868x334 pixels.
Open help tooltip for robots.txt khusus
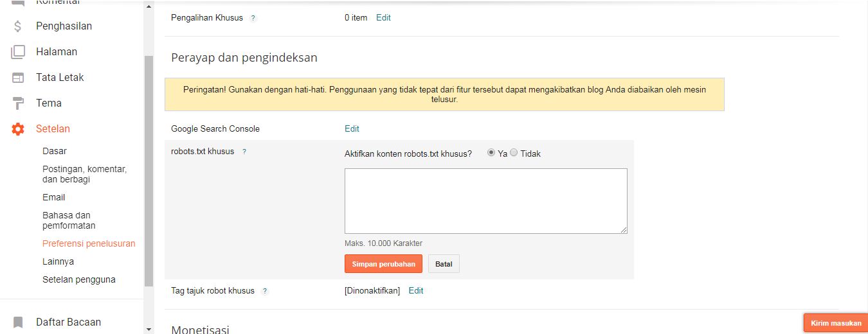pos(244,152)
